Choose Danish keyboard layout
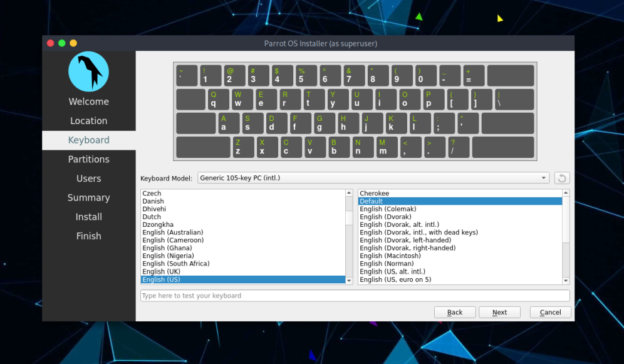 (x=153, y=201)
